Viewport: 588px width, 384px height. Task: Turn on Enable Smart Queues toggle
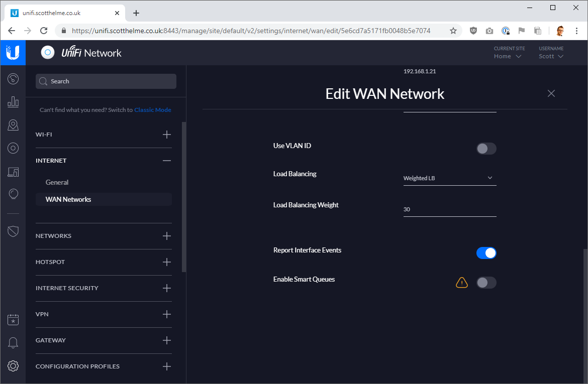pos(486,283)
